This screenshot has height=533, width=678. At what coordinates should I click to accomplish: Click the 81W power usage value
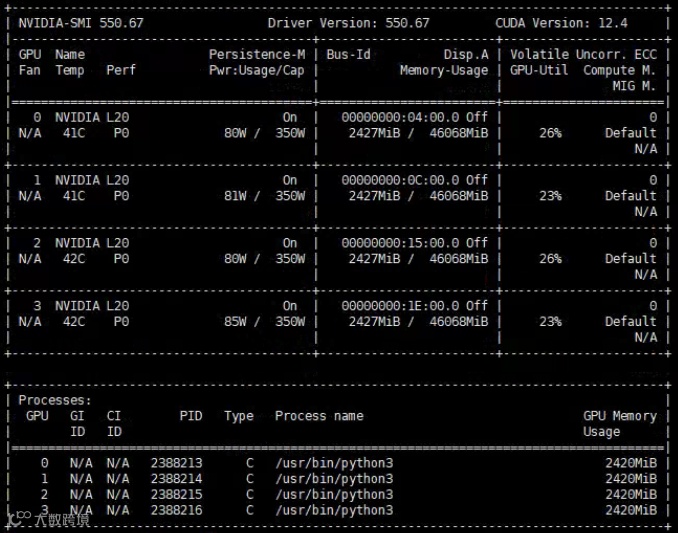point(235,196)
